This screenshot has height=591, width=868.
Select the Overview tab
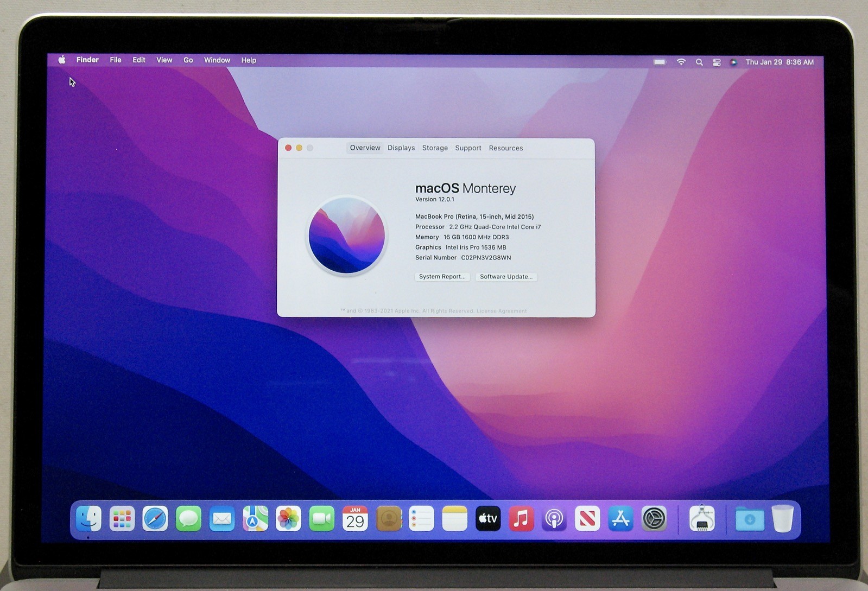(365, 148)
